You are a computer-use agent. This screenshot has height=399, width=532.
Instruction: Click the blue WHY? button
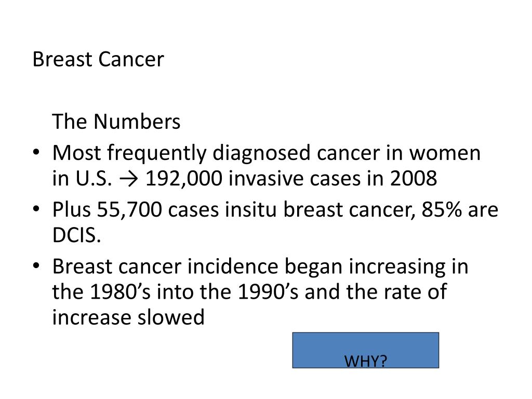(x=365, y=350)
